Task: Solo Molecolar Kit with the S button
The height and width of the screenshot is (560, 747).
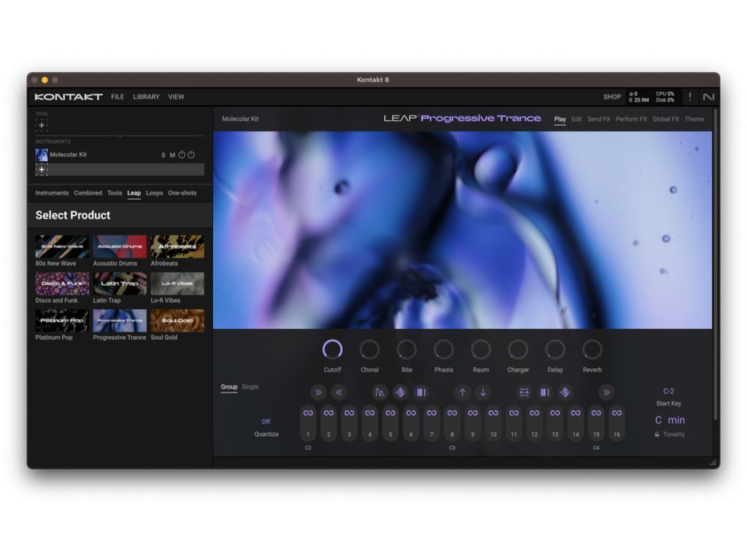Action: coord(163,155)
